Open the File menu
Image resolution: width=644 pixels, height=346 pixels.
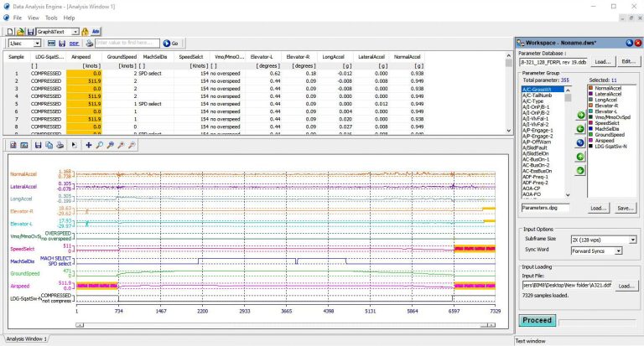18,18
